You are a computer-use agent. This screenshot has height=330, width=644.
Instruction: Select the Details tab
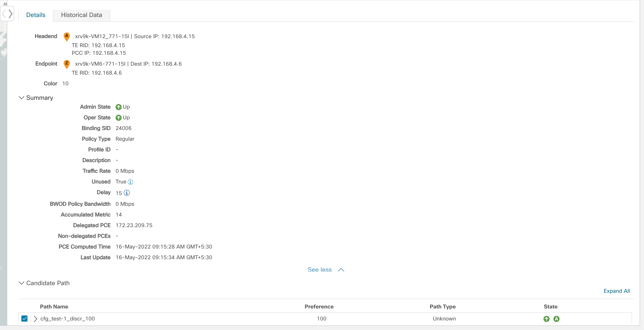coord(36,15)
